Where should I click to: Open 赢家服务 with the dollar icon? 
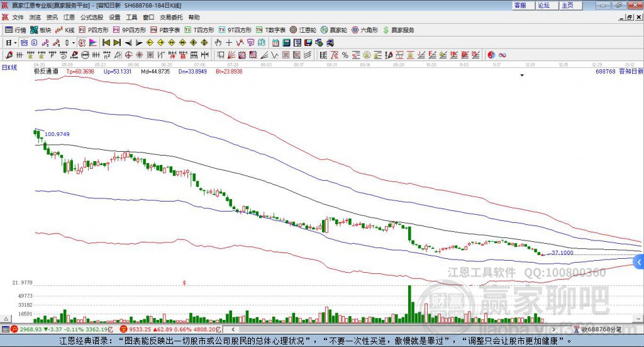pyautogui.click(x=399, y=30)
